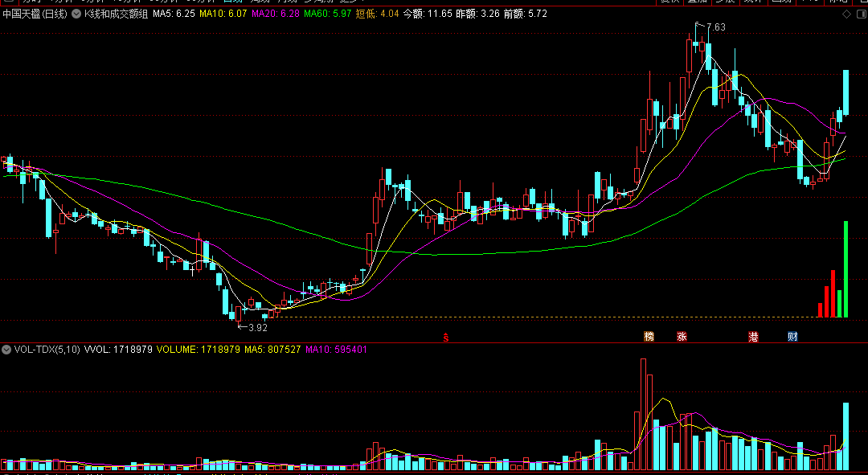Click the 短低: 4.04 label

(377, 14)
